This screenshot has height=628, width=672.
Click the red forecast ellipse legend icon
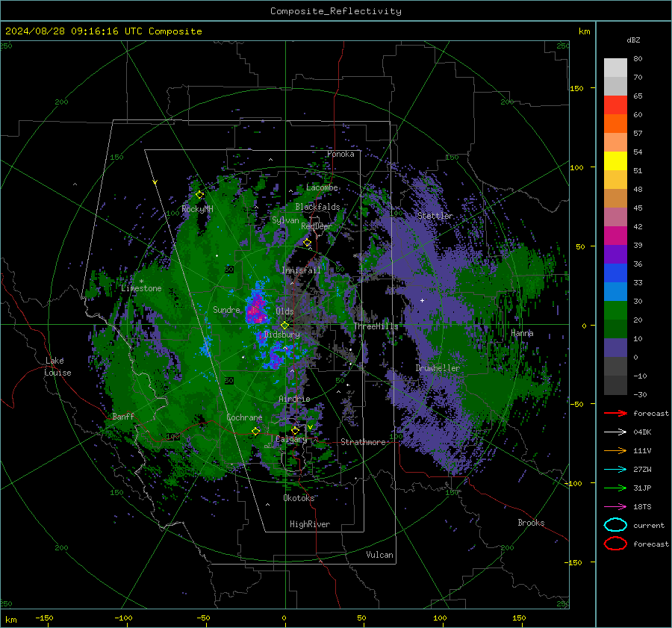(x=615, y=544)
